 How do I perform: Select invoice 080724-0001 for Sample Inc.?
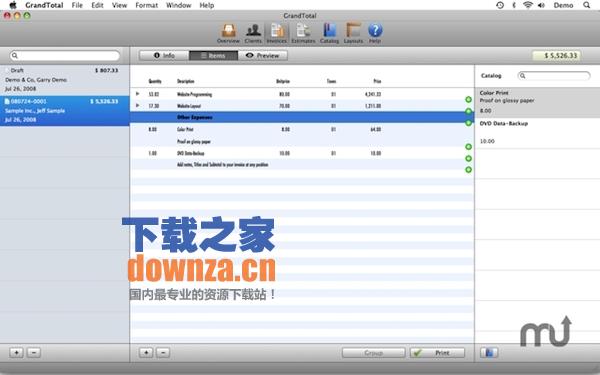point(65,111)
